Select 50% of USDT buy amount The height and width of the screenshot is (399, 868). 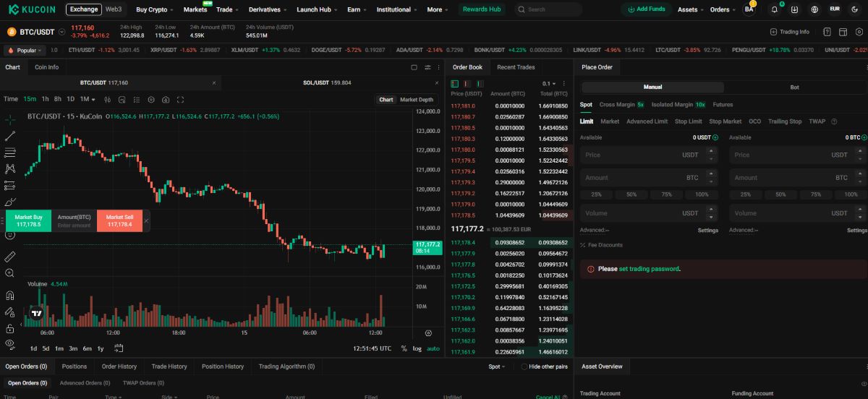[631, 194]
